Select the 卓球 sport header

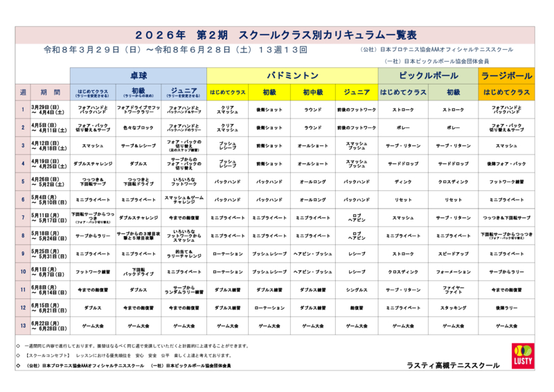[x=138, y=75]
